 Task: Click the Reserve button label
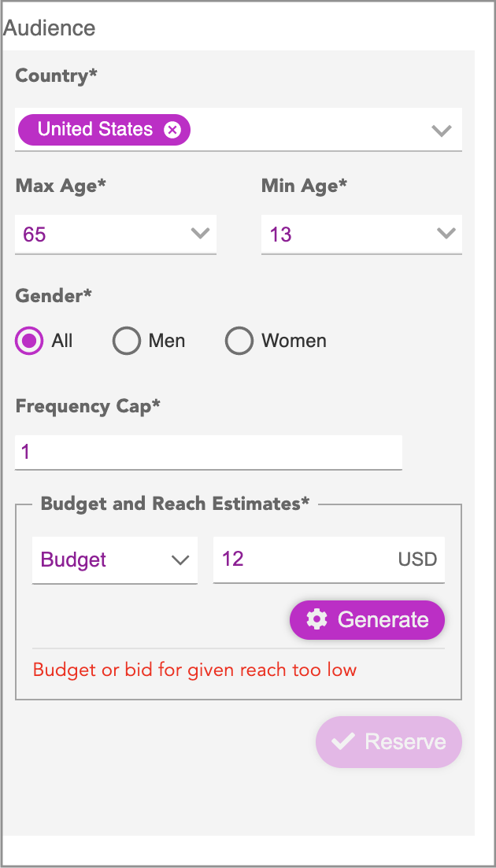(x=405, y=741)
